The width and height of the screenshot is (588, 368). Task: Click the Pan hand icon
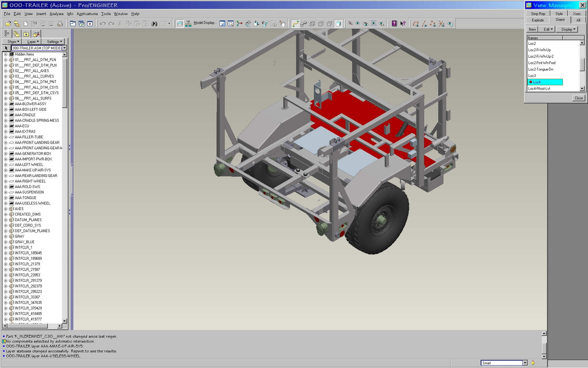282,24
